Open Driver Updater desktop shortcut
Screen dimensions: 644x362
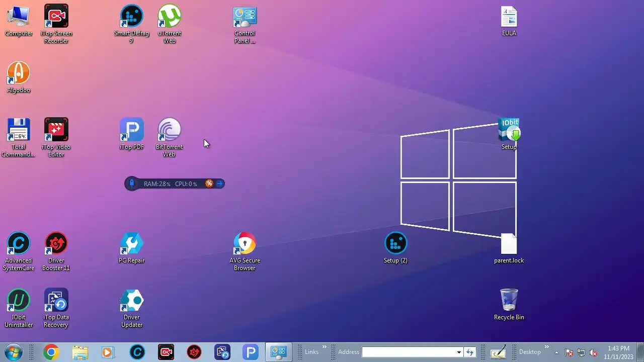(x=131, y=308)
